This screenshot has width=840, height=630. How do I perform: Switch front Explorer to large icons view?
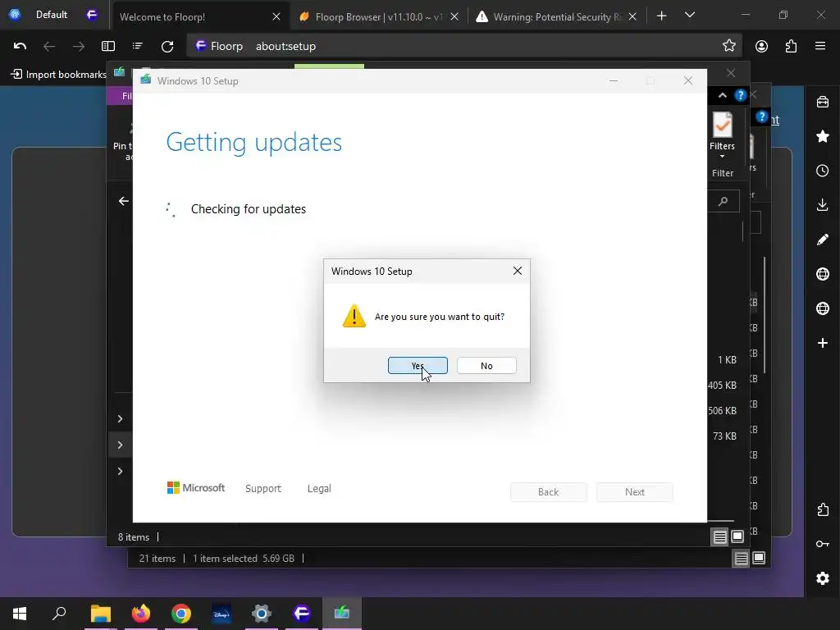[737, 536]
